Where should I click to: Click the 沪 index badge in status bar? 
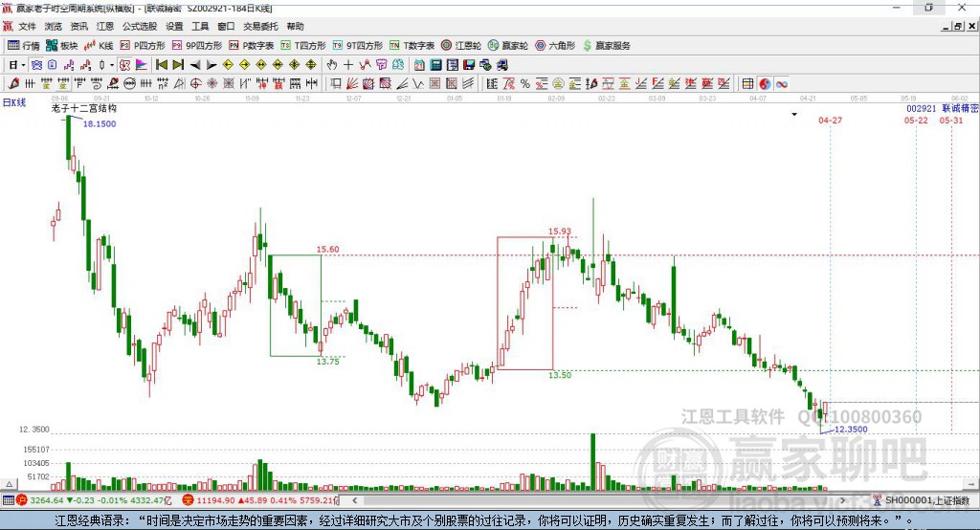tap(22, 500)
